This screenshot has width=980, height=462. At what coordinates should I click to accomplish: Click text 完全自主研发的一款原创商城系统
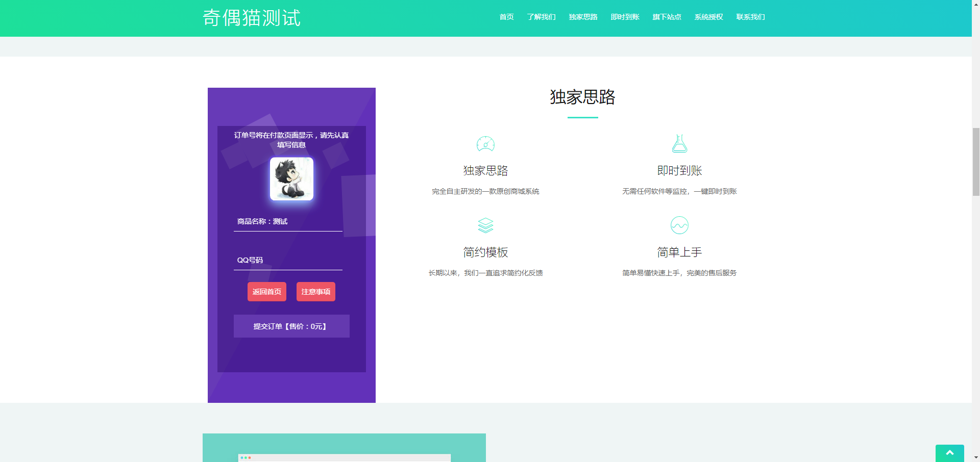485,191
